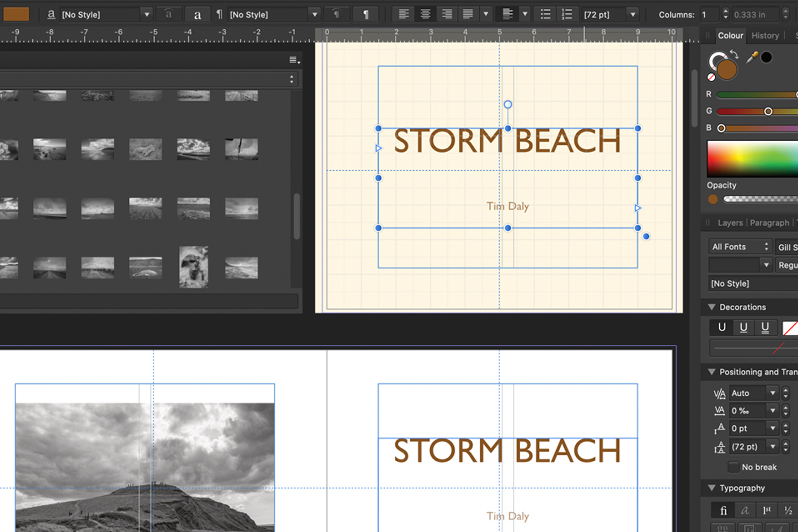The image size is (798, 532).
Task: Open the Paragraph panel tab
Action: pos(769,223)
